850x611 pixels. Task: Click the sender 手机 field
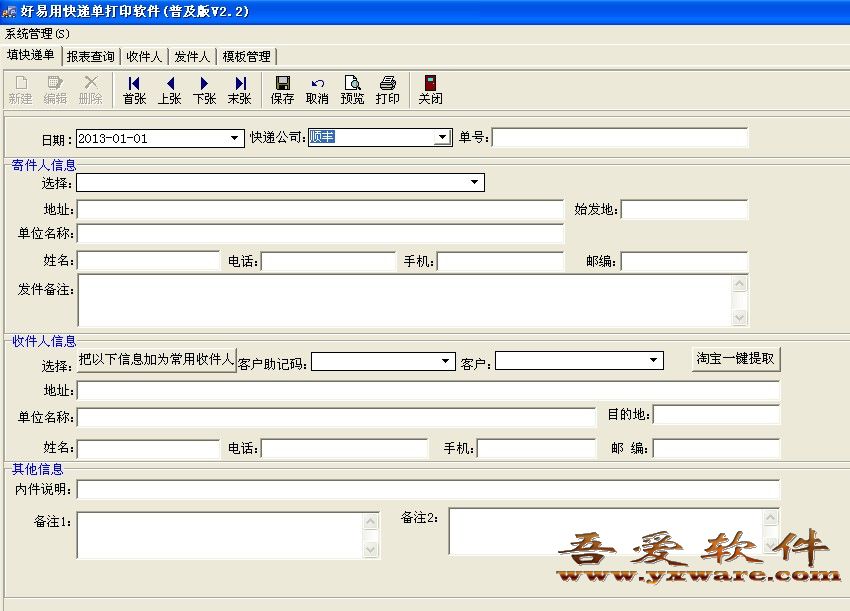(x=500, y=261)
